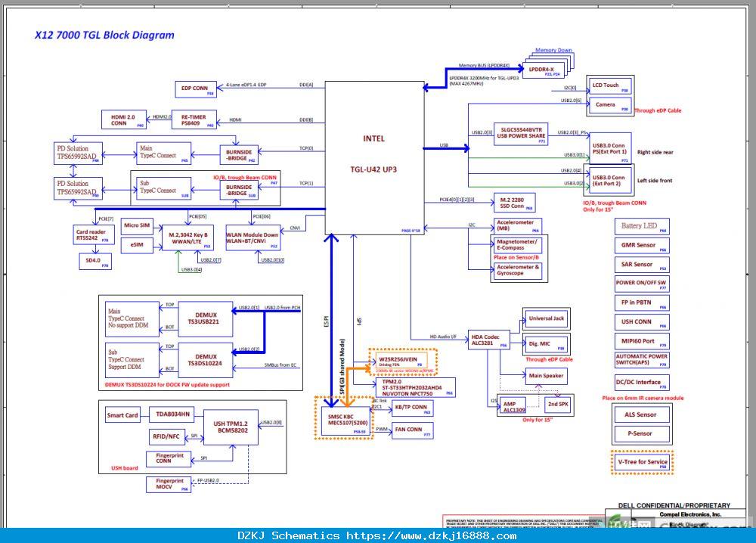Select the DEMUX TS3USB221 block
756x543 pixels.
click(206, 319)
